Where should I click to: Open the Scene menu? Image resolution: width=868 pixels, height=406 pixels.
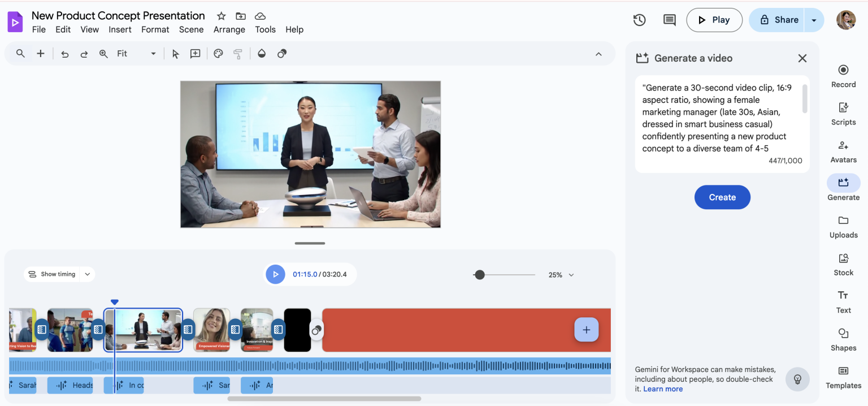click(x=191, y=29)
